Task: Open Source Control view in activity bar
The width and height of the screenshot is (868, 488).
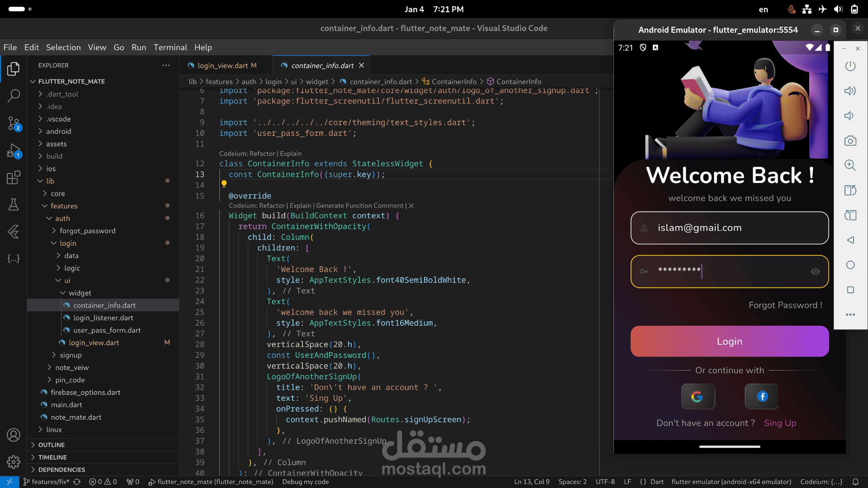Action: pyautogui.click(x=14, y=123)
